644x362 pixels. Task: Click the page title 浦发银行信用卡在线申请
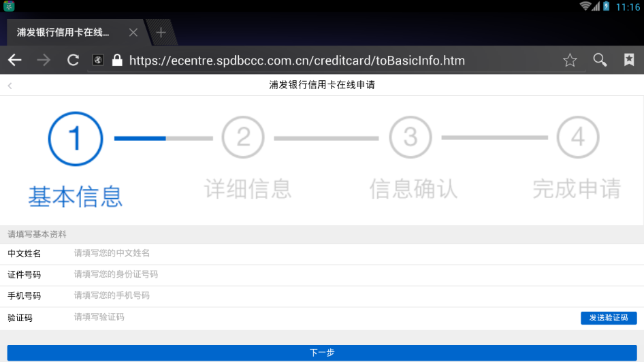click(322, 85)
